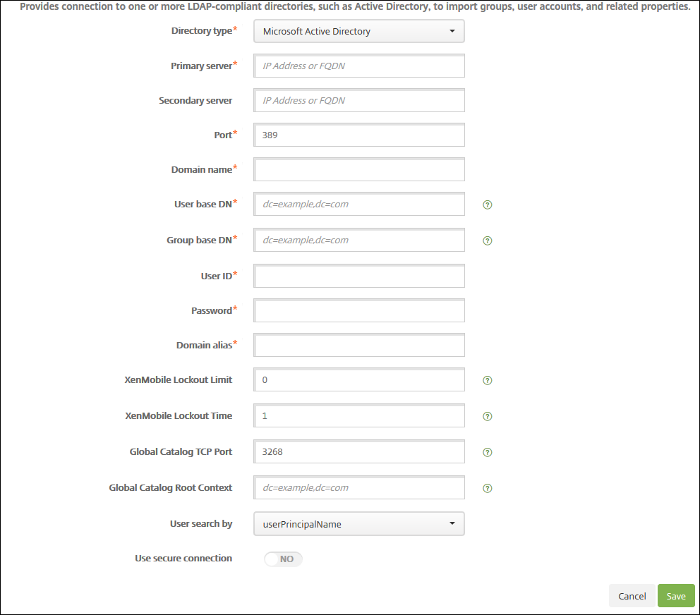Focus the User ID input box

pyautogui.click(x=358, y=276)
